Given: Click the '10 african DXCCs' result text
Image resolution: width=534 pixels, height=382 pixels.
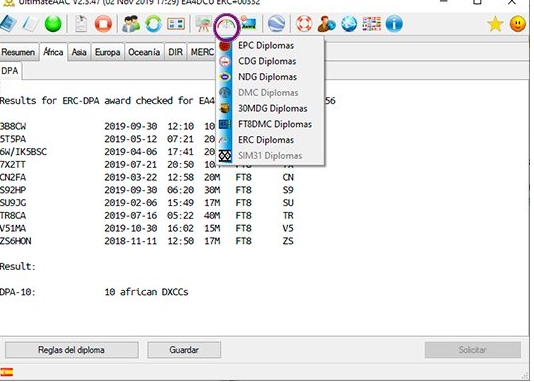Looking at the screenshot, I should click(146, 292).
